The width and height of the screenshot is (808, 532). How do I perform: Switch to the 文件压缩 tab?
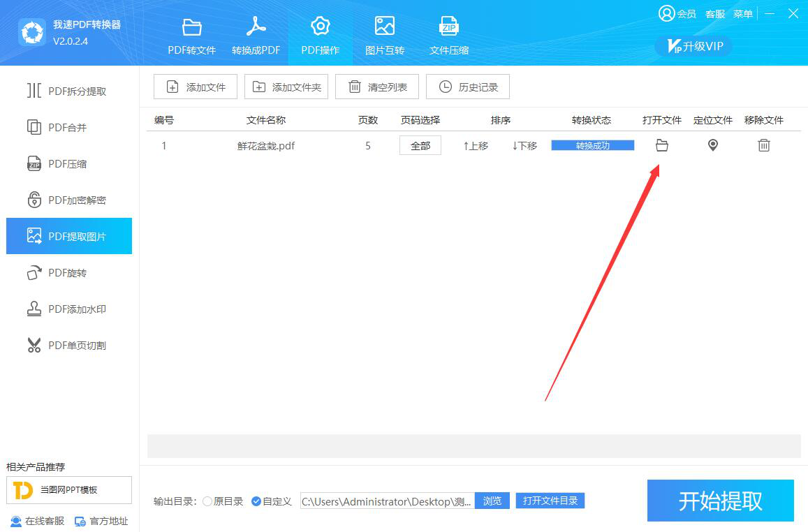tap(449, 36)
